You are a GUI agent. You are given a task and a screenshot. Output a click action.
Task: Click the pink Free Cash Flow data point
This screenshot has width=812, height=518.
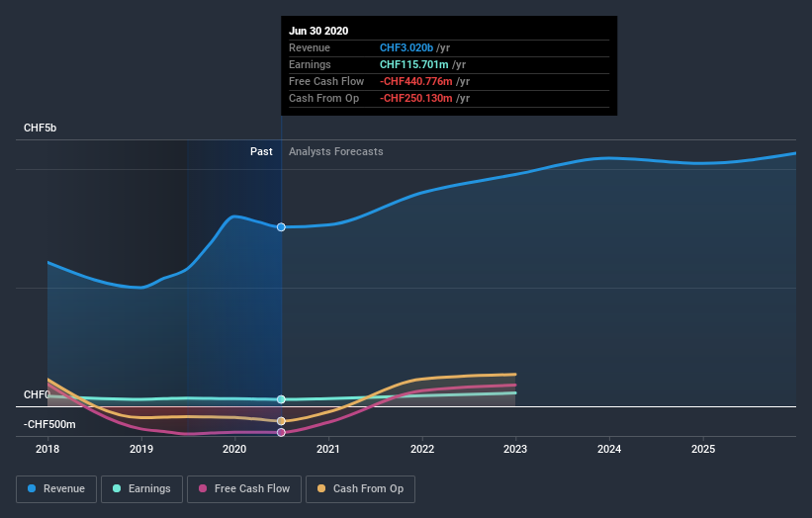[x=281, y=433]
